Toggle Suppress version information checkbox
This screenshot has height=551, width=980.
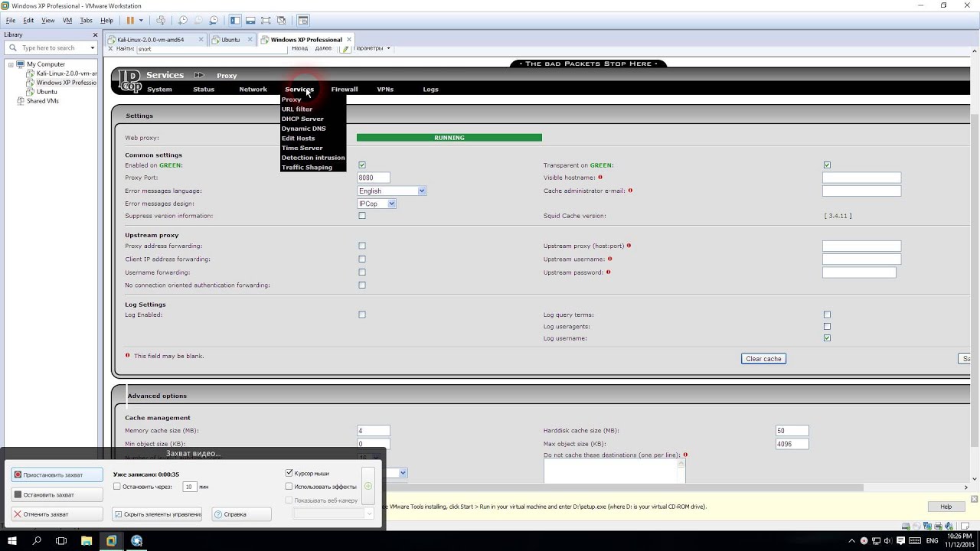pyautogui.click(x=362, y=216)
